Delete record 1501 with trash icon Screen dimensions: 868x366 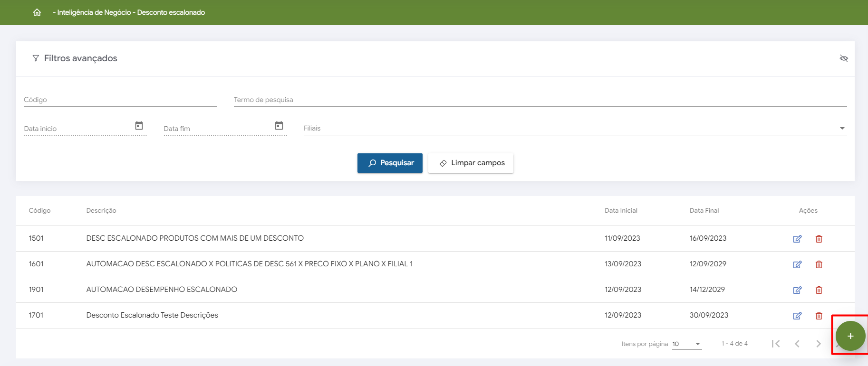(819, 239)
